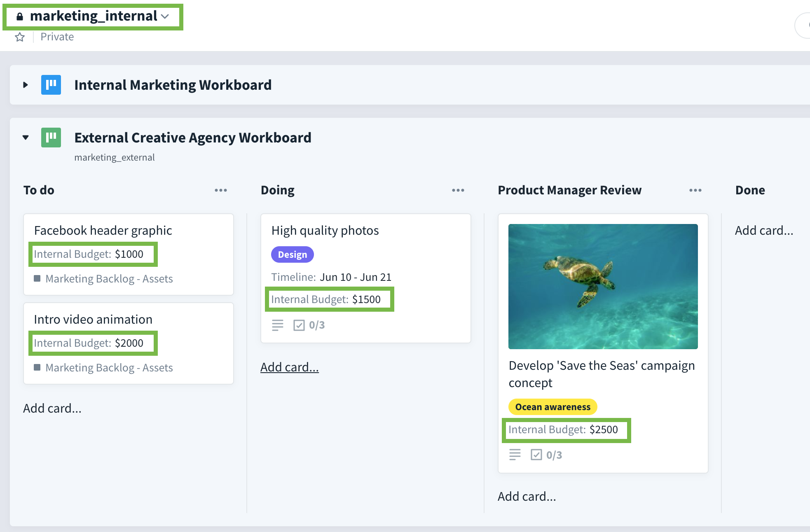810x532 pixels.
Task: Click Add card in the Done column
Action: click(764, 230)
